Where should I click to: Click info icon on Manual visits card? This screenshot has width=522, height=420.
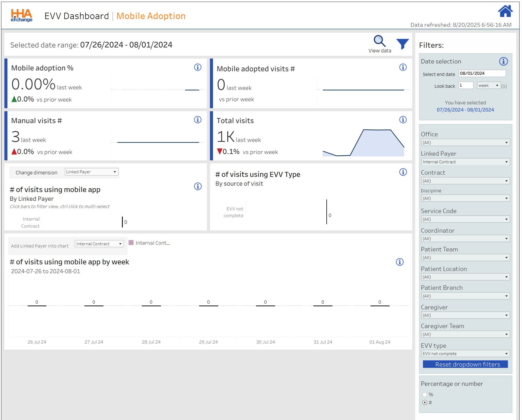[198, 120]
